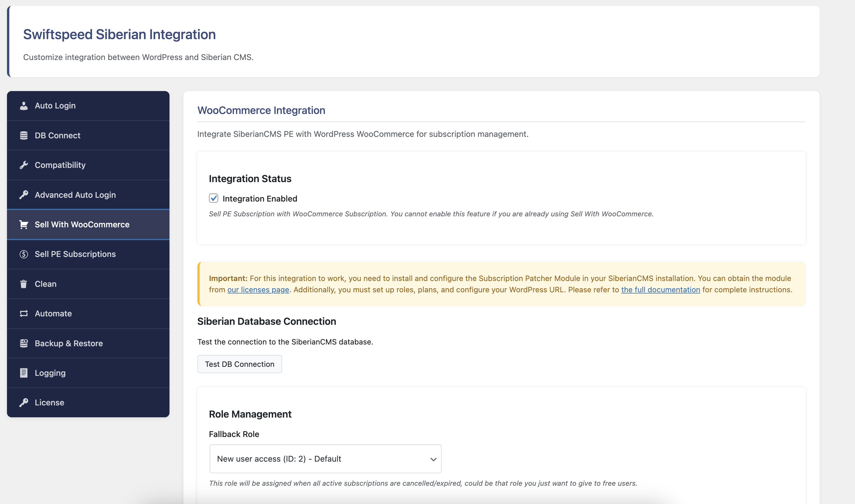The height and width of the screenshot is (504, 855).
Task: Follow the full documentation link
Action: [x=660, y=290]
